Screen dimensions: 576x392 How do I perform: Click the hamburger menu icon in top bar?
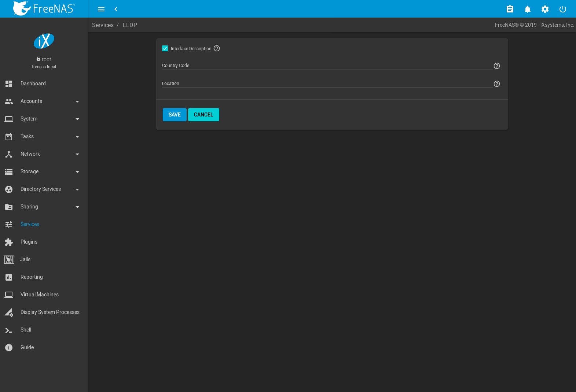(101, 9)
